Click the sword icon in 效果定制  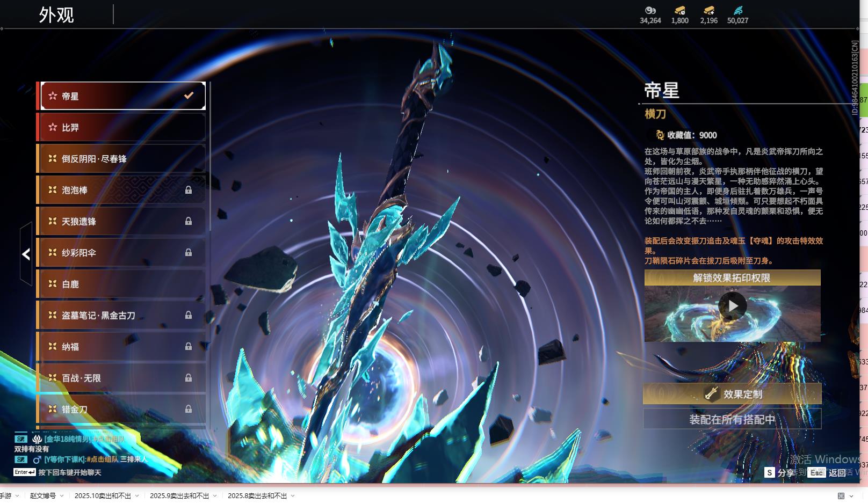click(712, 393)
